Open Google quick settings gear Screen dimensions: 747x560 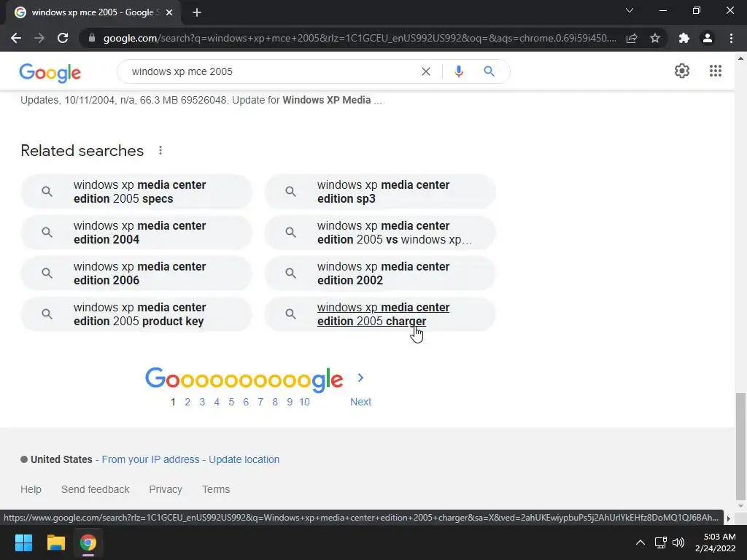pyautogui.click(x=682, y=71)
